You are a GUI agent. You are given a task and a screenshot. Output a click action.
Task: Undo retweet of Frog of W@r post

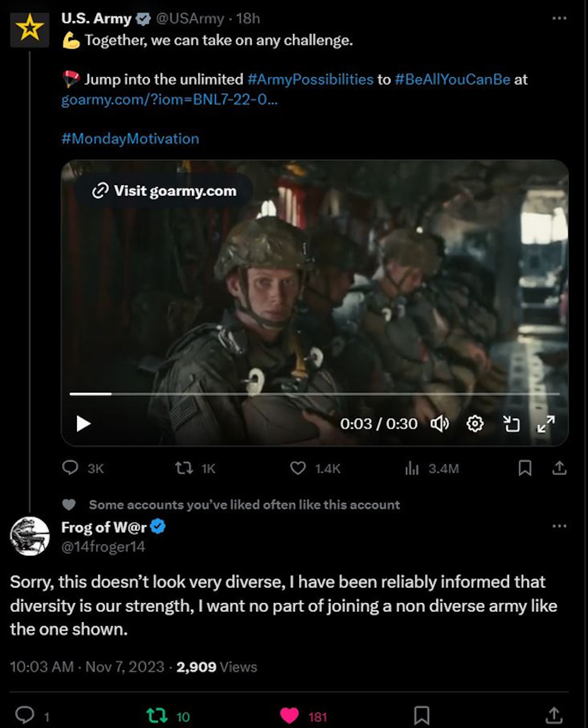pos(157,716)
